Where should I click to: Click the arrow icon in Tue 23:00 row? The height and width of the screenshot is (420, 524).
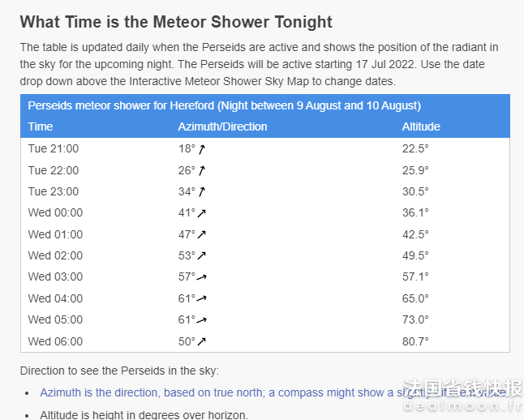(x=201, y=192)
